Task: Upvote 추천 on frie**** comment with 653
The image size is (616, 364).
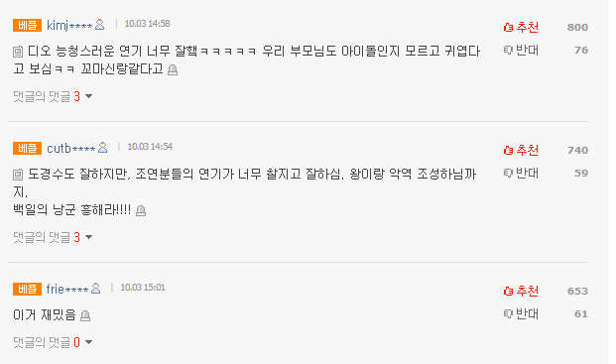Action: tap(521, 291)
